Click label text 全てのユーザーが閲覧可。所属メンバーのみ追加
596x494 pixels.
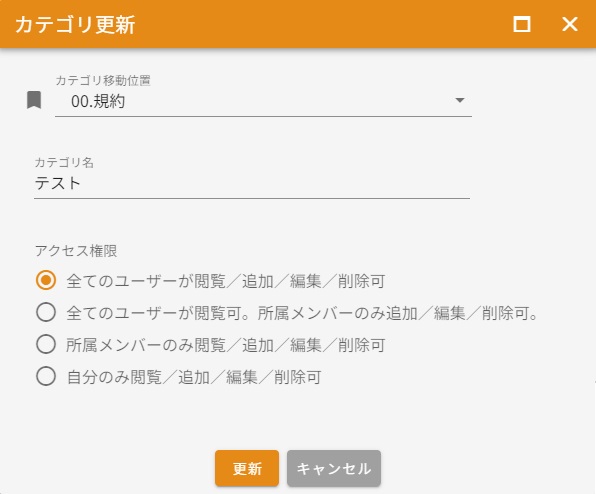click(242, 314)
